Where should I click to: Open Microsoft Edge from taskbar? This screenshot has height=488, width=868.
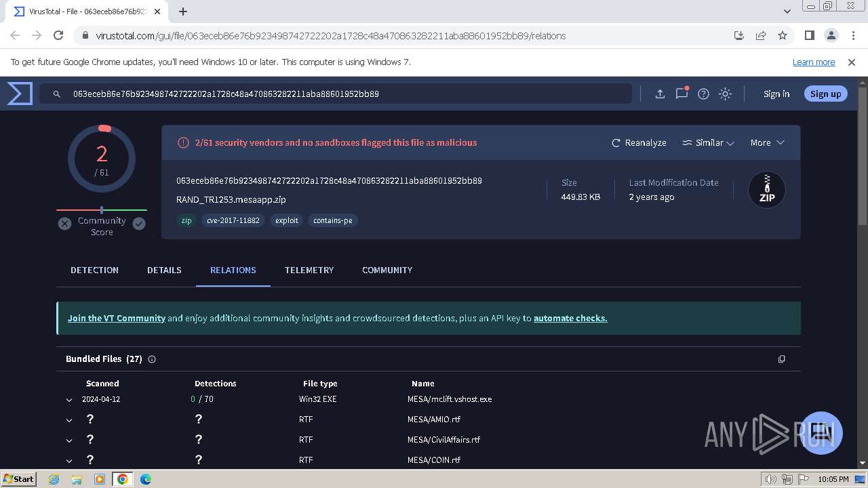145,479
